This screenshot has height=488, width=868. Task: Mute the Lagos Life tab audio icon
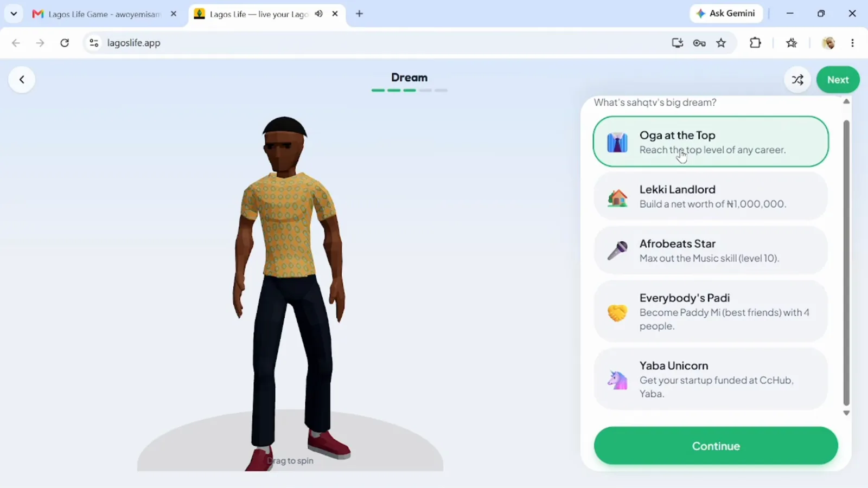(x=319, y=14)
